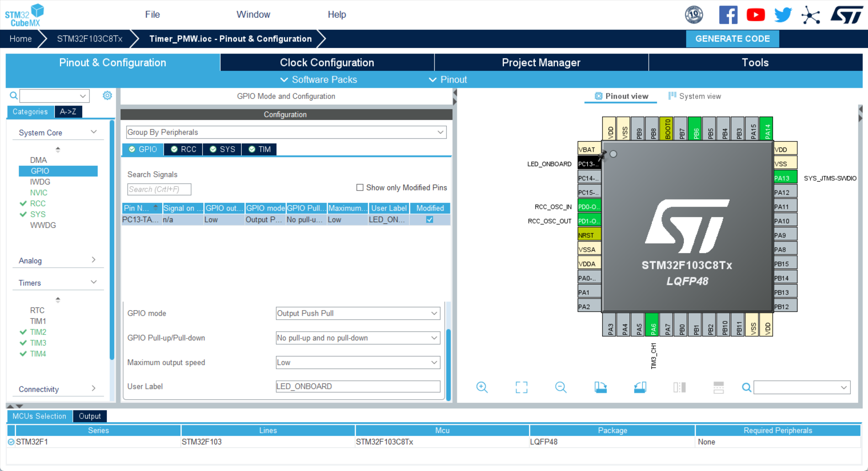The width and height of the screenshot is (868, 471).
Task: Select the green PB6 pin
Action: click(x=695, y=128)
